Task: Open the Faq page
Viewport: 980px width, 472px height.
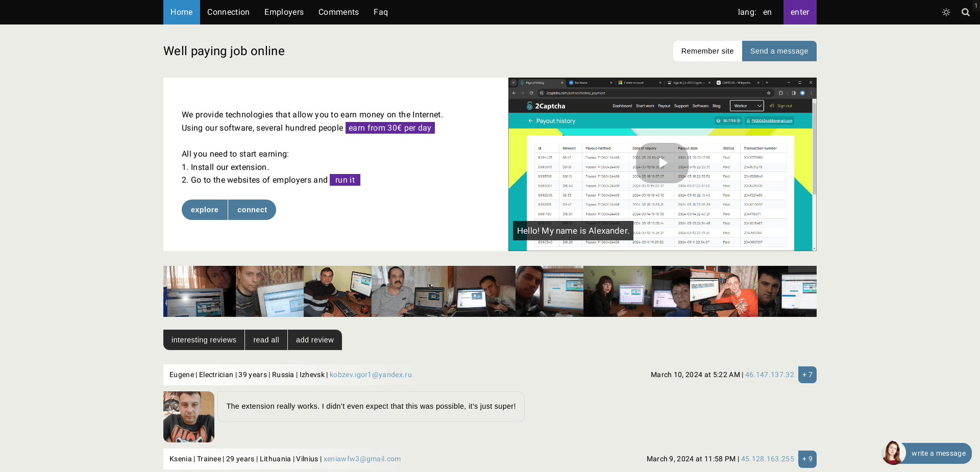Action: (380, 12)
